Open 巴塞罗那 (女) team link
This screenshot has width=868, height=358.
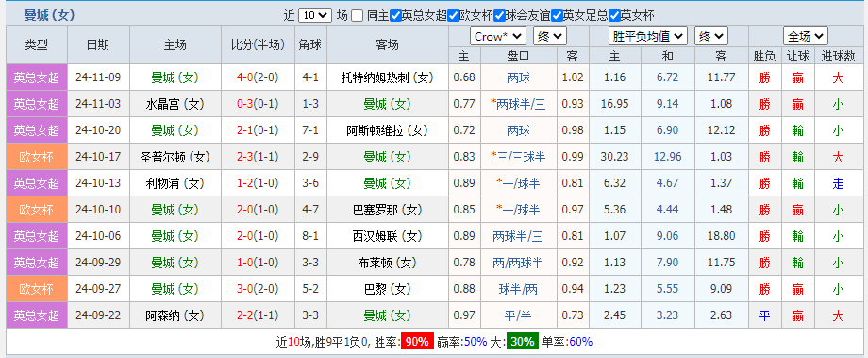coord(387,210)
